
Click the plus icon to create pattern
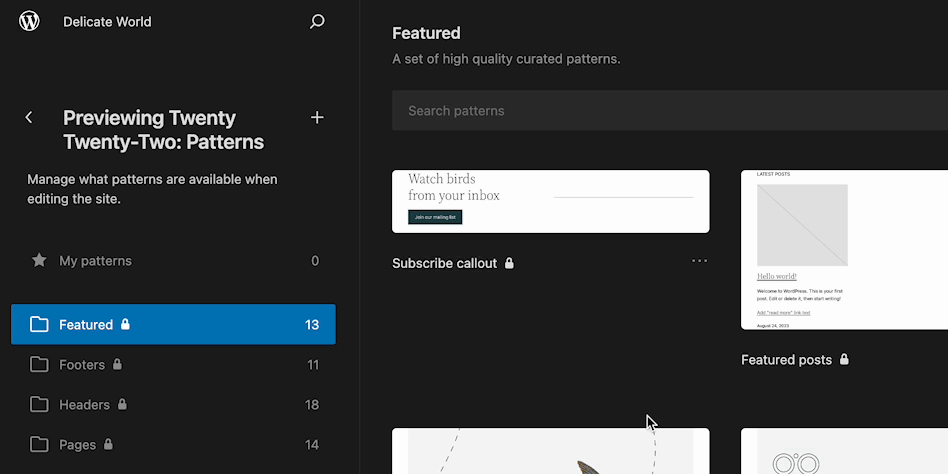(317, 118)
